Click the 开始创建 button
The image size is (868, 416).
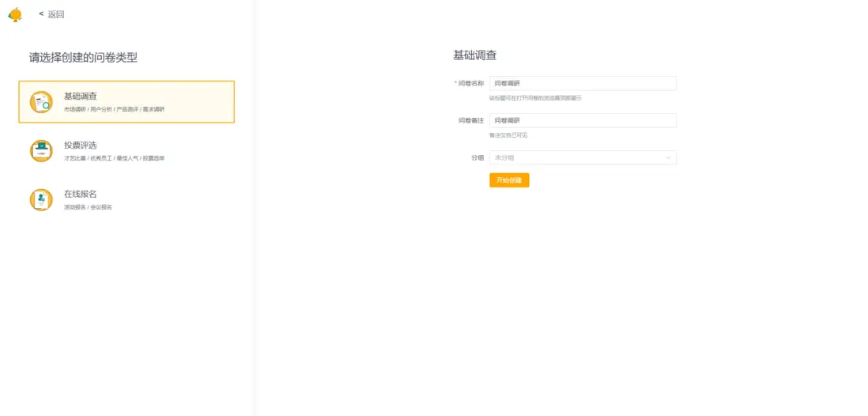[509, 180]
